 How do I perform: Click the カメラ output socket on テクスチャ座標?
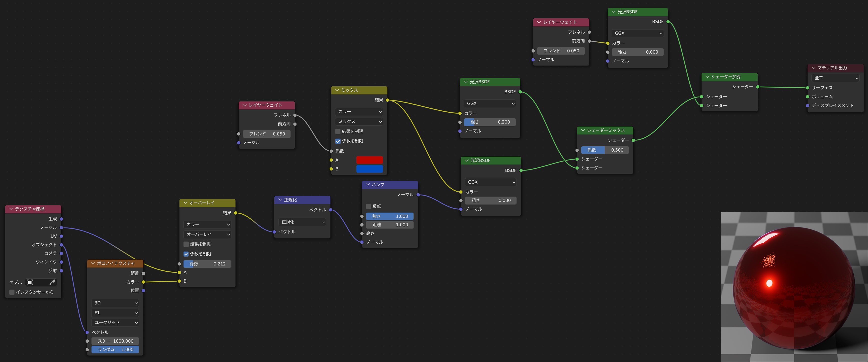point(61,254)
